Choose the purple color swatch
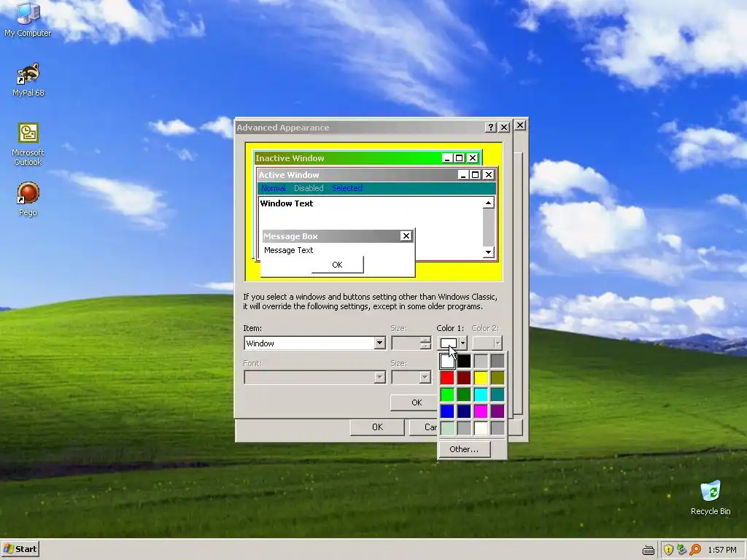Screen dimensions: 747x560 (x=498, y=411)
